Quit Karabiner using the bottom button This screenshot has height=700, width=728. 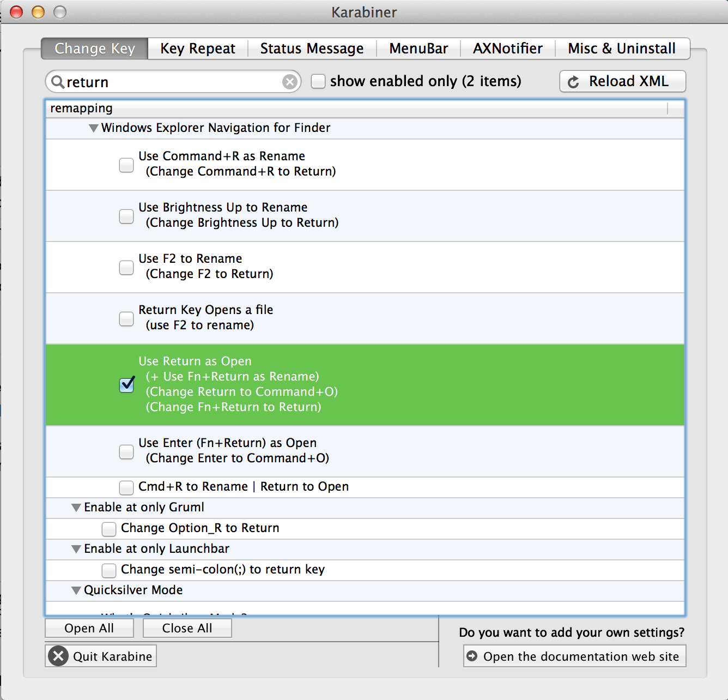click(x=101, y=656)
